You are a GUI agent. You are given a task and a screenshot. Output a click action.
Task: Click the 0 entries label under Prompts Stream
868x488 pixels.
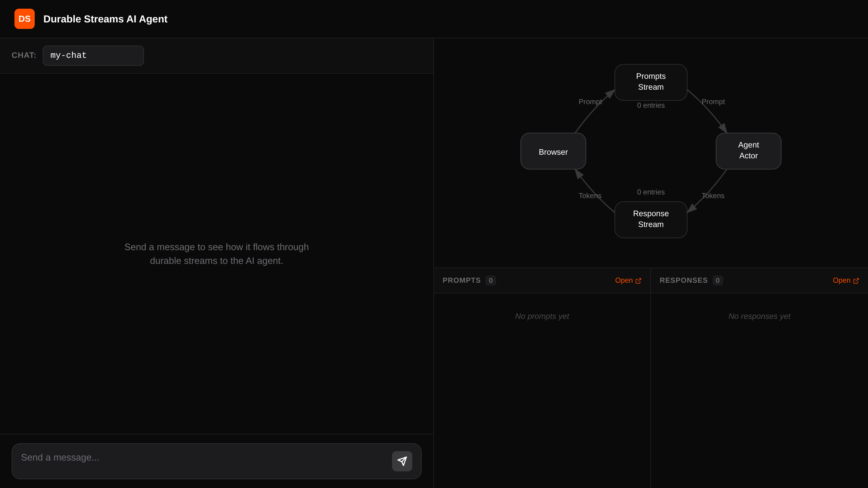650,105
